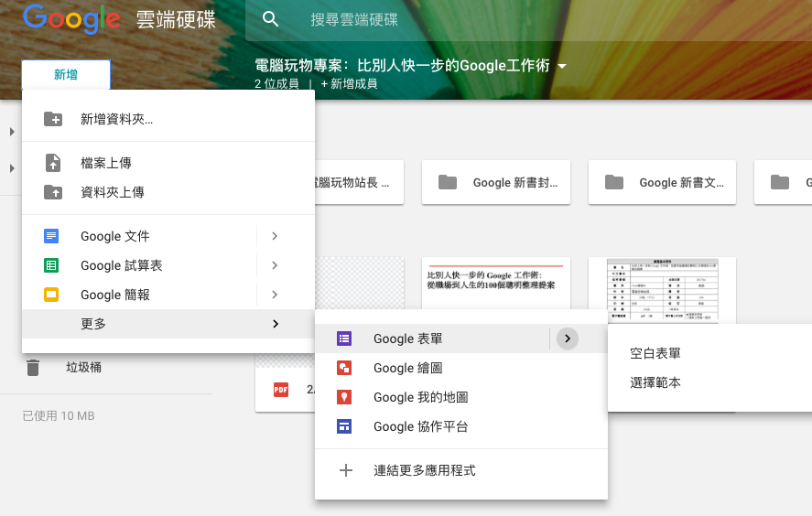The image size is (812, 516).
Task: Click the file upload icon
Action: pyautogui.click(x=53, y=163)
